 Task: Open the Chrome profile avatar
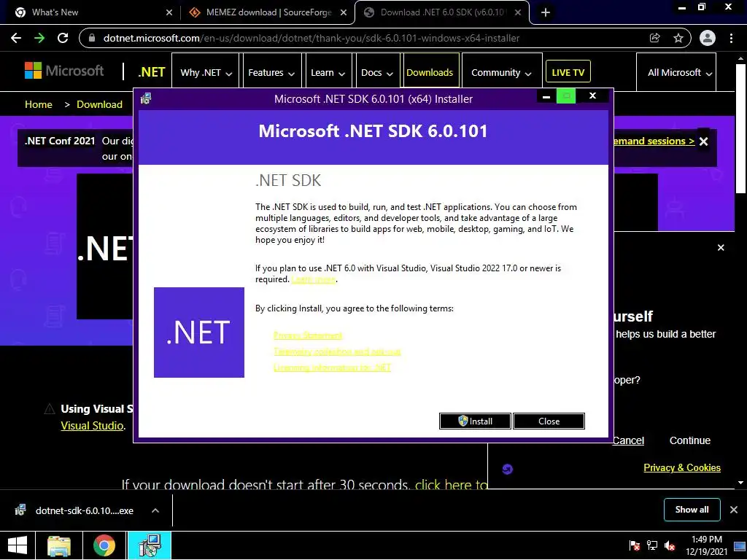tap(708, 38)
